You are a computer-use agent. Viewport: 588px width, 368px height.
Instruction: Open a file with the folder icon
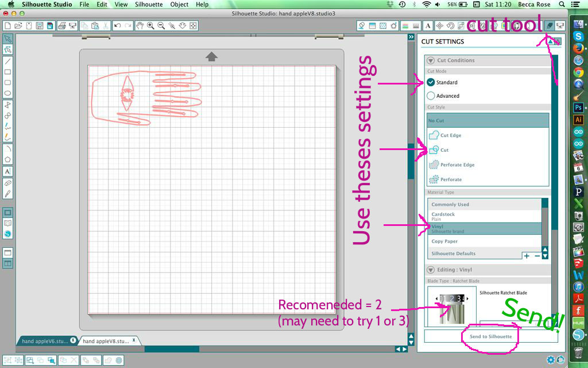(x=18, y=25)
